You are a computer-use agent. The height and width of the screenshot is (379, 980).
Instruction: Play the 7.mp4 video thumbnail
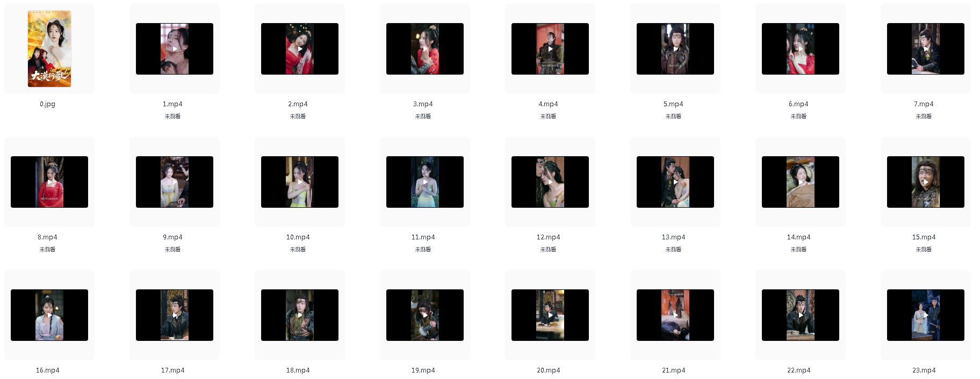(x=926, y=49)
